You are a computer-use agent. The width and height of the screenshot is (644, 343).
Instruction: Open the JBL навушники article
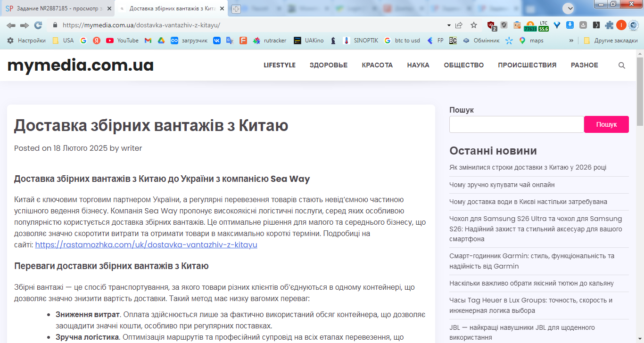click(522, 332)
